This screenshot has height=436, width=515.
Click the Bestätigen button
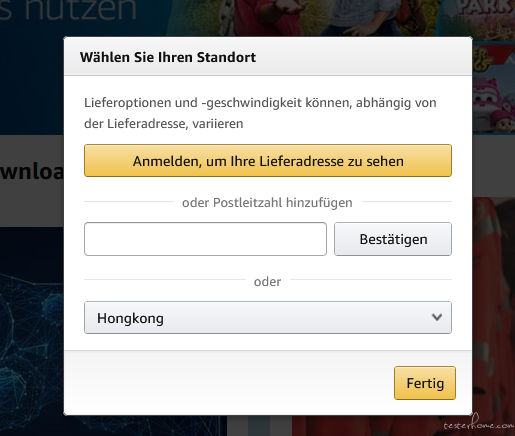(x=393, y=239)
